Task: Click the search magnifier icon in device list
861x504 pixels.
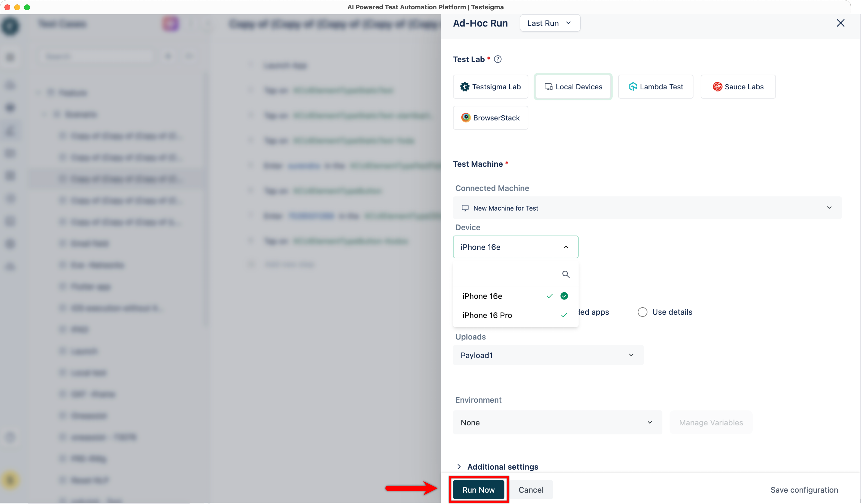Action: click(x=566, y=274)
